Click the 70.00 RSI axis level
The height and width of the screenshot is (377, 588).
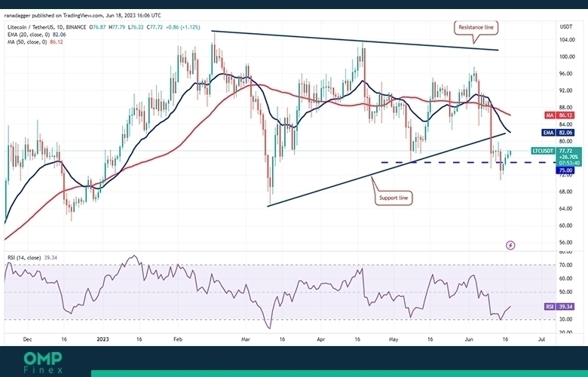point(566,265)
